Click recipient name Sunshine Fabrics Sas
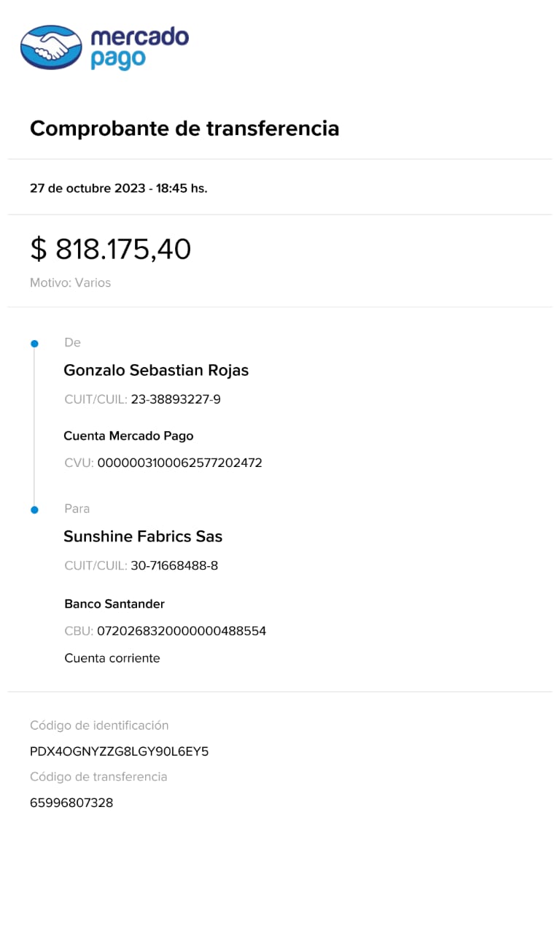 143,536
